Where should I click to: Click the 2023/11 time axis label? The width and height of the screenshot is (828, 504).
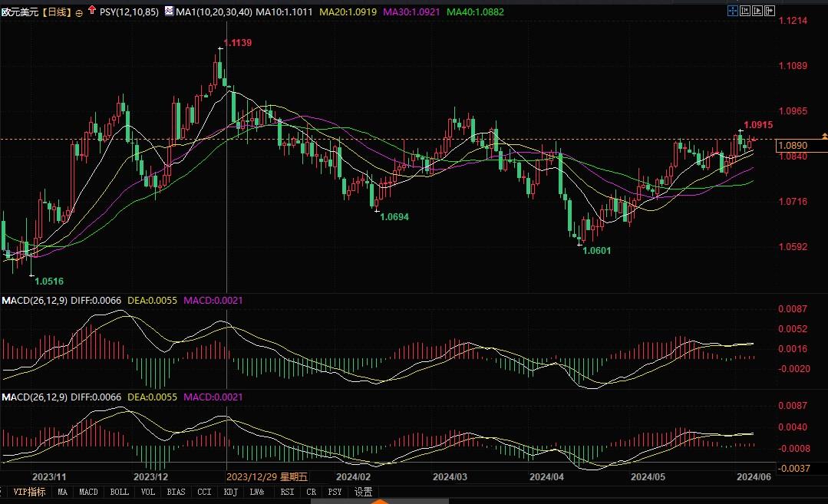pyautogui.click(x=50, y=476)
